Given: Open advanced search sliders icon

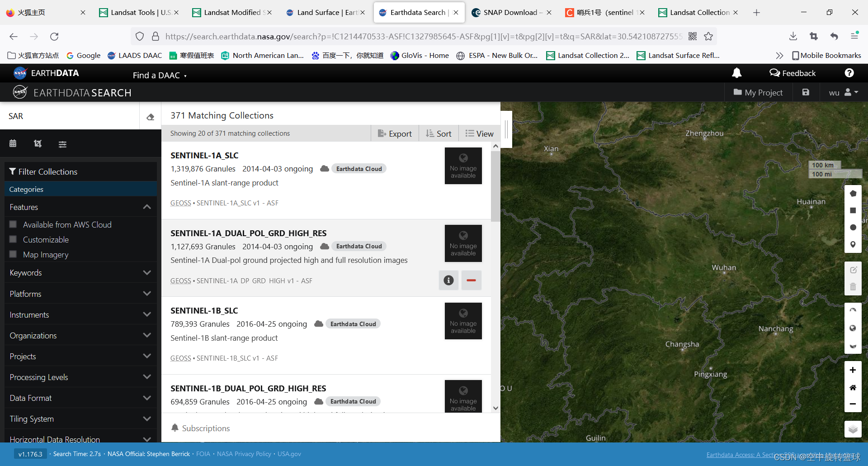Looking at the screenshot, I should click(62, 144).
